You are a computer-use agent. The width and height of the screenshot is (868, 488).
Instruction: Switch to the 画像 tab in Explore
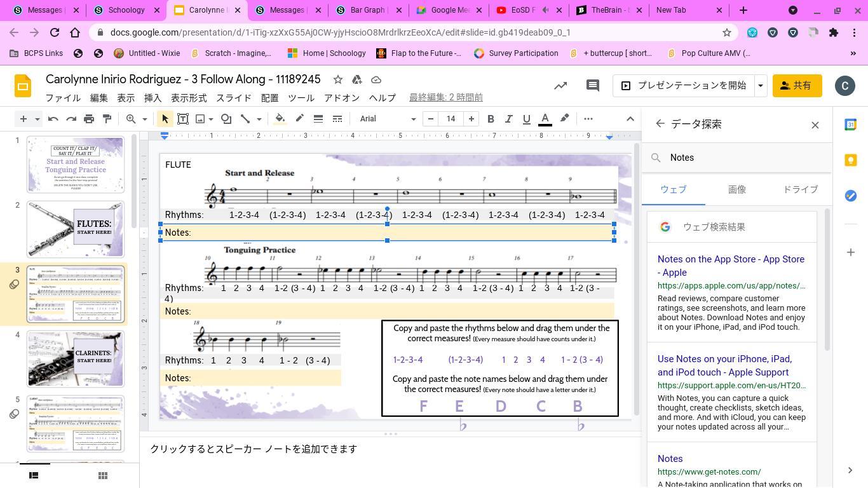point(736,189)
